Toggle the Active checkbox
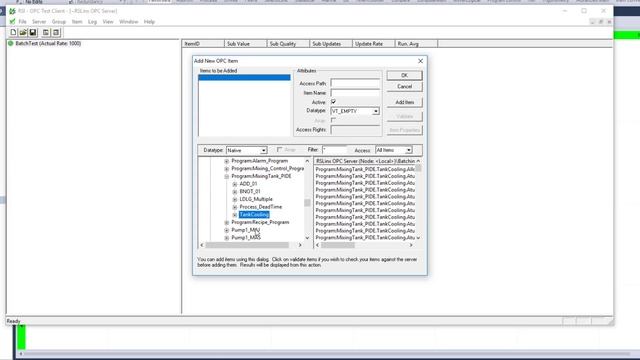640x360 pixels. [x=333, y=102]
